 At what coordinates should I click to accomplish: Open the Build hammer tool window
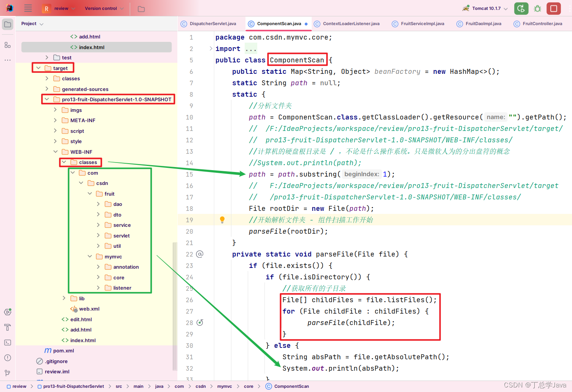point(8,327)
